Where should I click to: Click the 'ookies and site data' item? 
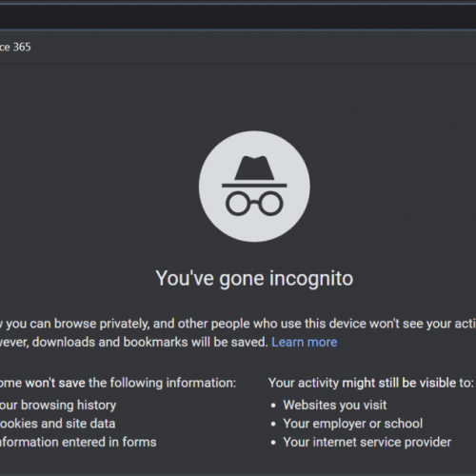[57, 424]
